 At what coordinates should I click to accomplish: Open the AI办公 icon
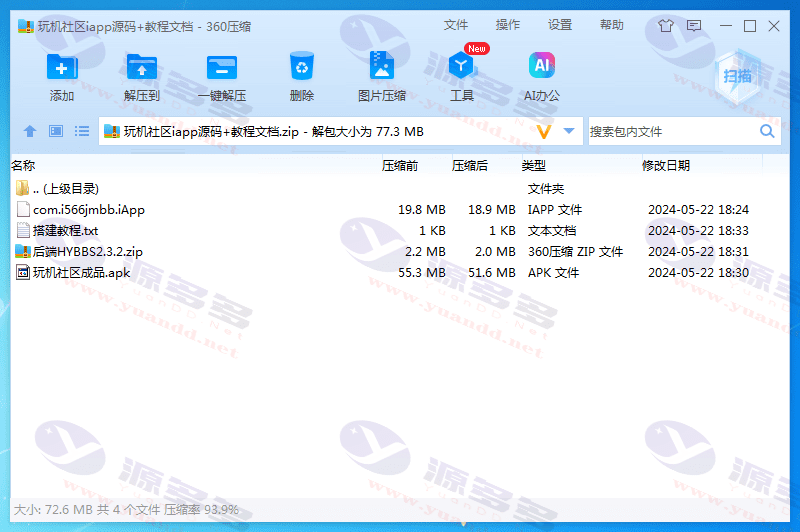click(x=542, y=65)
